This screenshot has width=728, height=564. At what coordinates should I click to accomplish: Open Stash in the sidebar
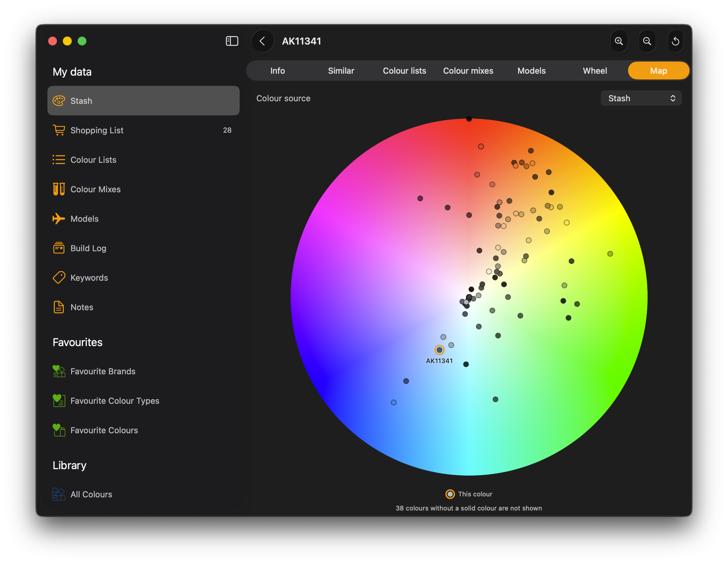coord(143,101)
